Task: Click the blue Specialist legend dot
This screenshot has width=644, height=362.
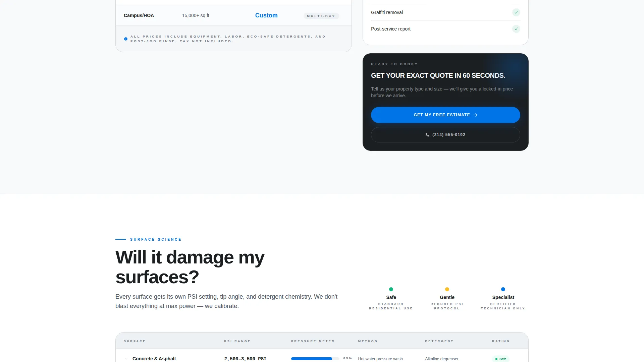Action: [503, 289]
